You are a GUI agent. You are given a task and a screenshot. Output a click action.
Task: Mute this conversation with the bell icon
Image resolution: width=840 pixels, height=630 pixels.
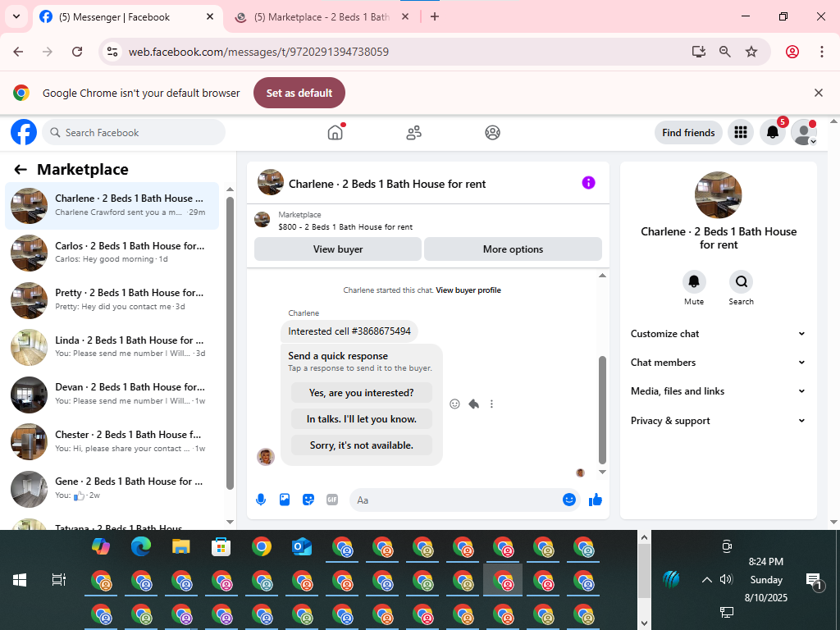(694, 282)
